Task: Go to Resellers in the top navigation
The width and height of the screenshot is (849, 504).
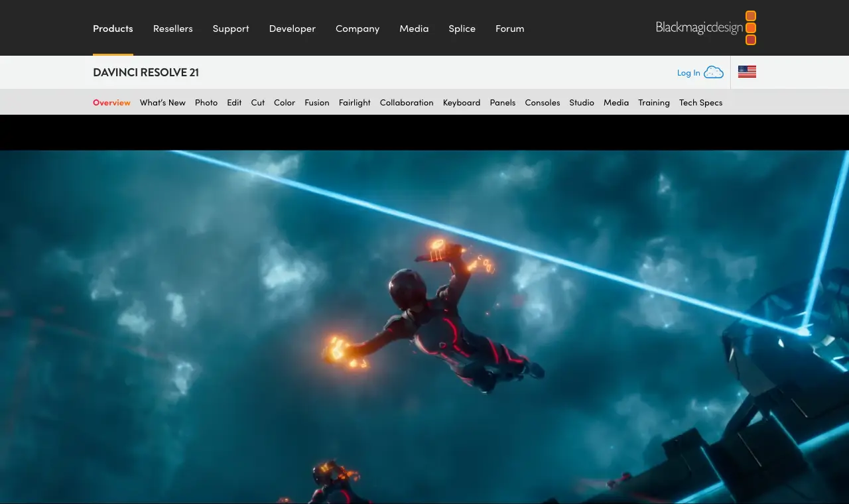Action: [173, 29]
